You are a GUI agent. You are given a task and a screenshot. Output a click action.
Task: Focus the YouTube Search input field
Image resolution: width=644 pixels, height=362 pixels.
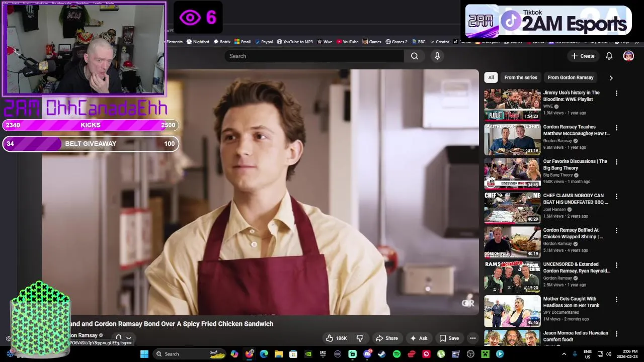[314, 56]
